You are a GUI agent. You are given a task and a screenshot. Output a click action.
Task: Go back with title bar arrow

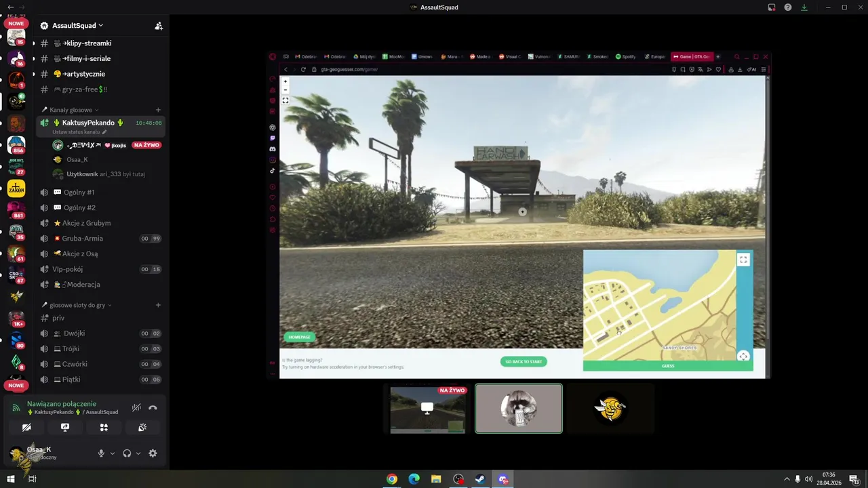[10, 7]
